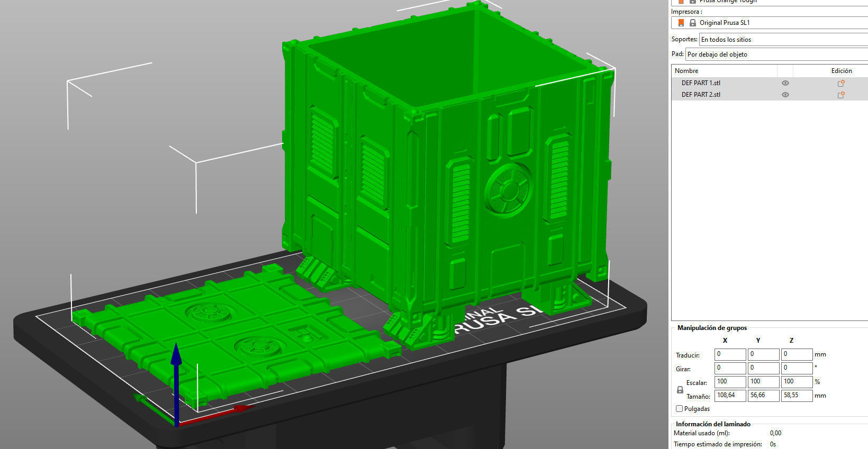
Task: Click the Impresora label
Action: click(x=686, y=12)
